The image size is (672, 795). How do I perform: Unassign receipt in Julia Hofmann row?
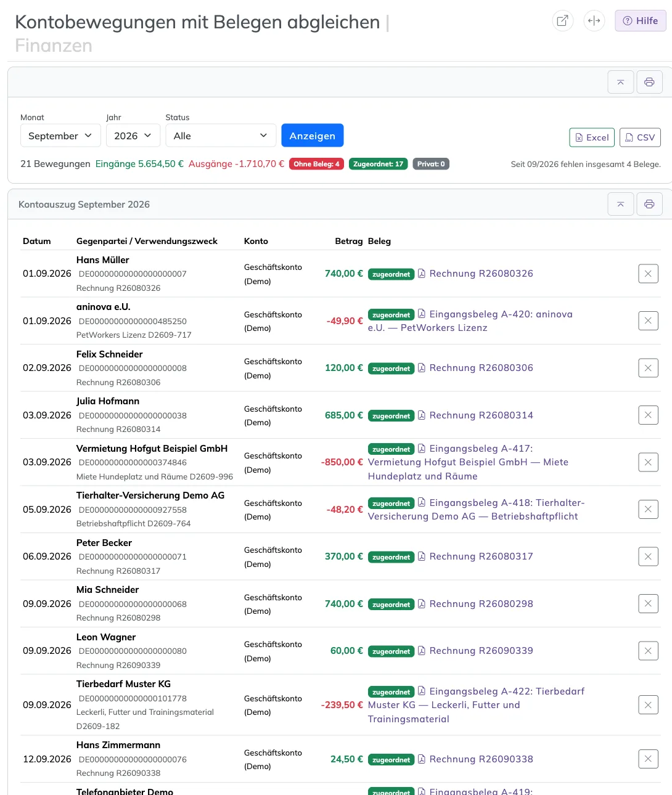tap(648, 415)
